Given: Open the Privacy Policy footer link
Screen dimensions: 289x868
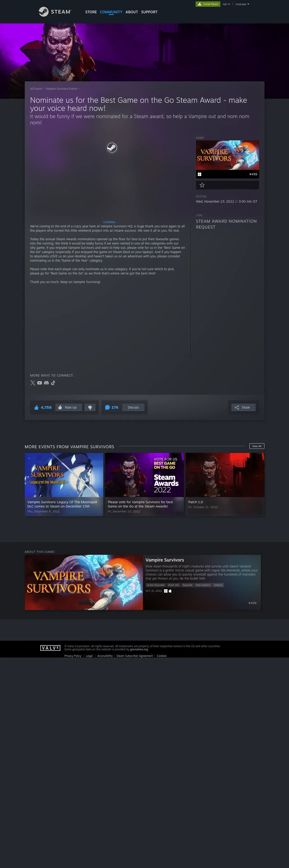Looking at the screenshot, I should click(x=73, y=656).
